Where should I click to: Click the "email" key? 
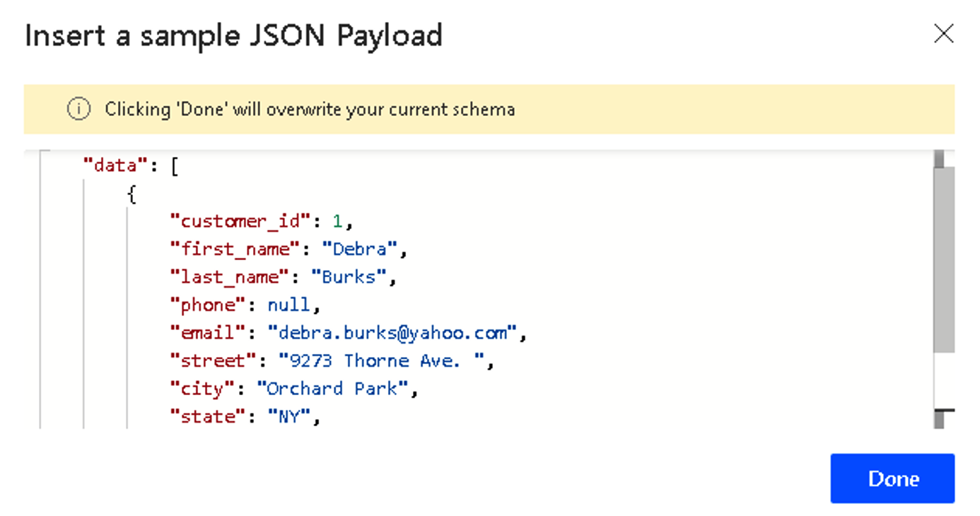[207, 333]
